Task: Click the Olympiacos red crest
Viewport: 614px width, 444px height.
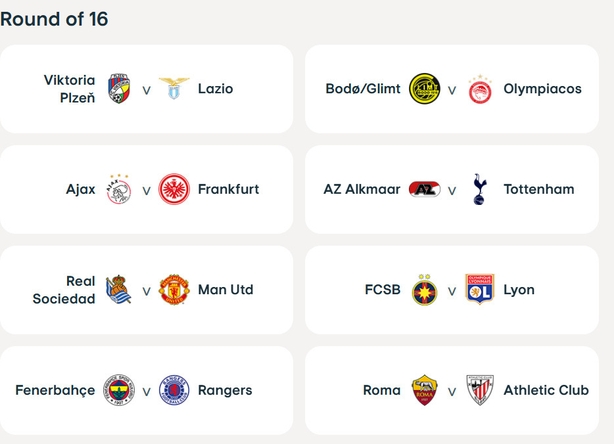Action: click(480, 89)
